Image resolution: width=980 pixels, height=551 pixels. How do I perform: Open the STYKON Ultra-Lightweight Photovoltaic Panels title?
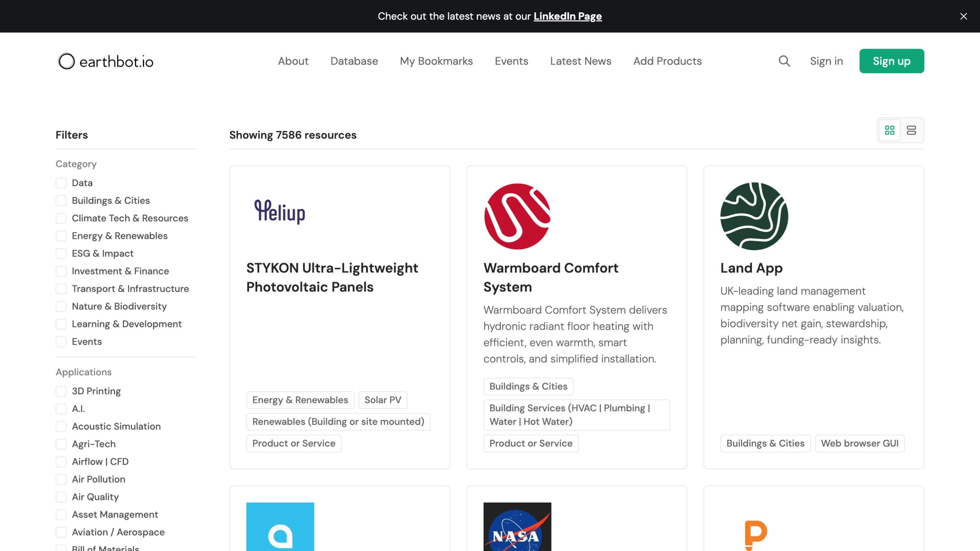pyautogui.click(x=332, y=277)
